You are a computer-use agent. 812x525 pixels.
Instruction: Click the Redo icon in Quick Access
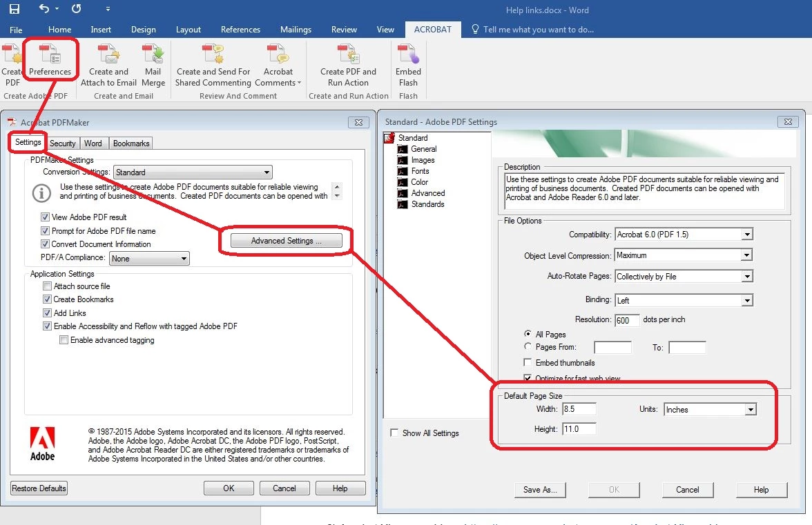[76, 8]
